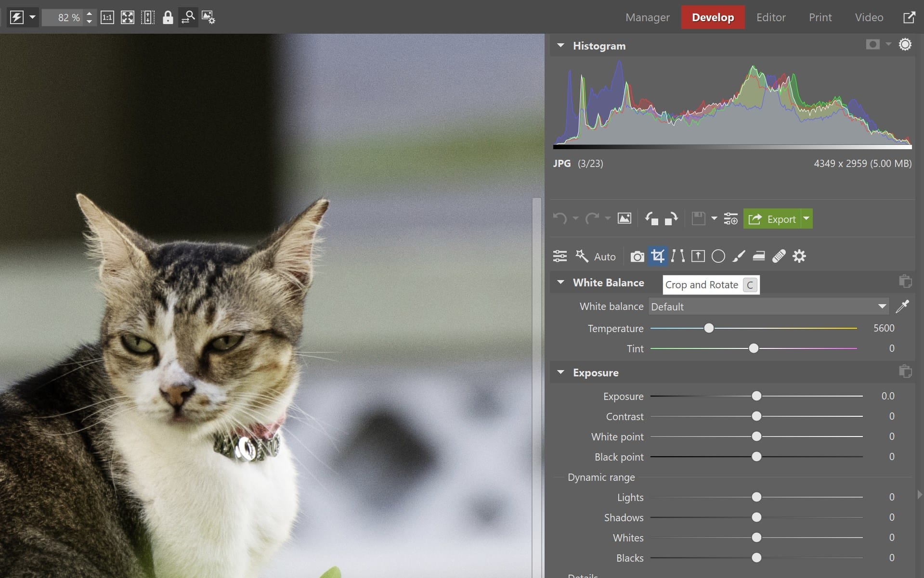Click the show original image icon
The image size is (924, 578).
[x=625, y=218]
